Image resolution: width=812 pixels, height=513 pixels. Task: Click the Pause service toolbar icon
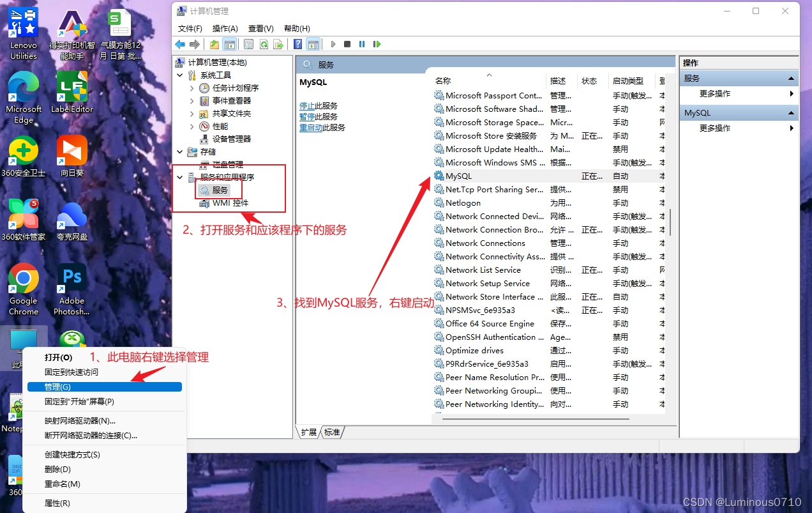pos(362,44)
